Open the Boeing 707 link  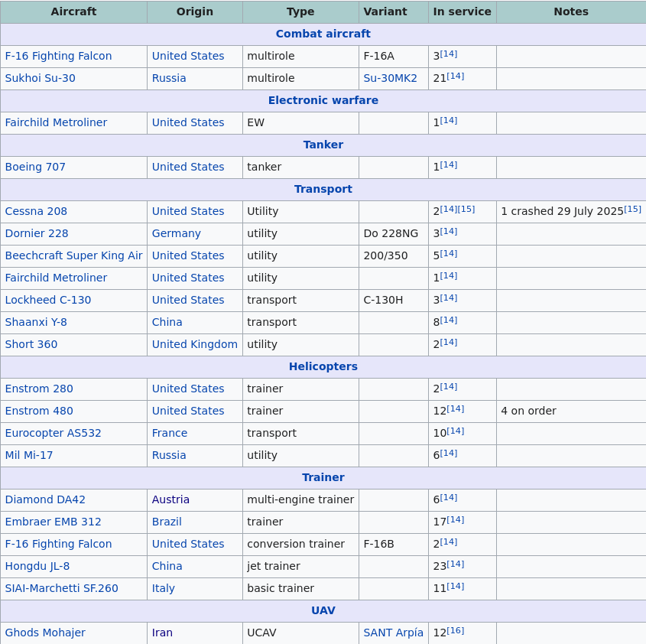(x=35, y=167)
